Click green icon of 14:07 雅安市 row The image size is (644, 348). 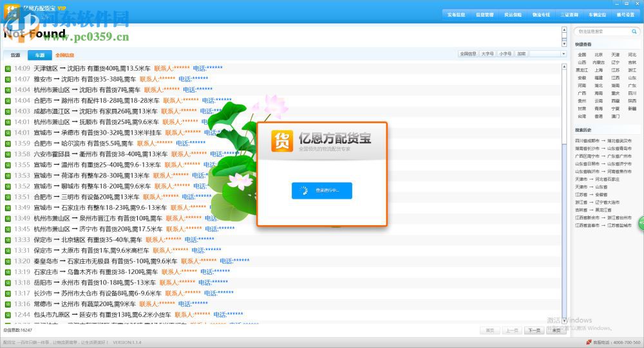point(8,79)
